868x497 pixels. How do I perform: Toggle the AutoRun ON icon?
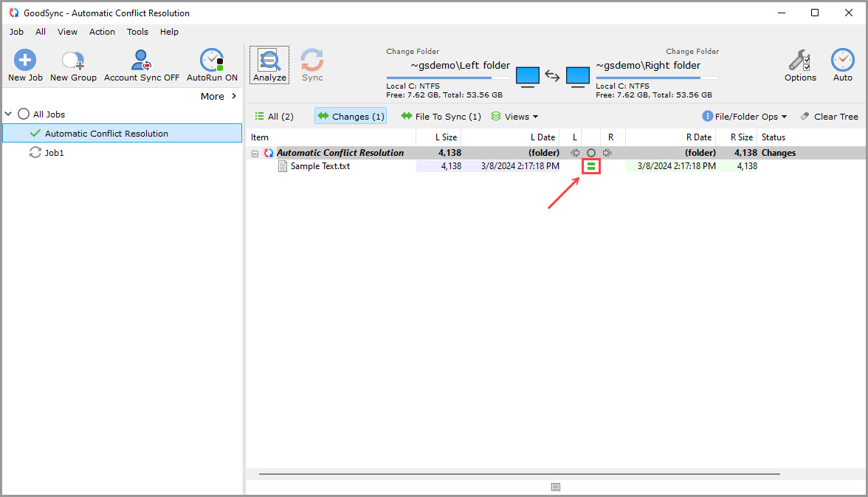[211, 60]
